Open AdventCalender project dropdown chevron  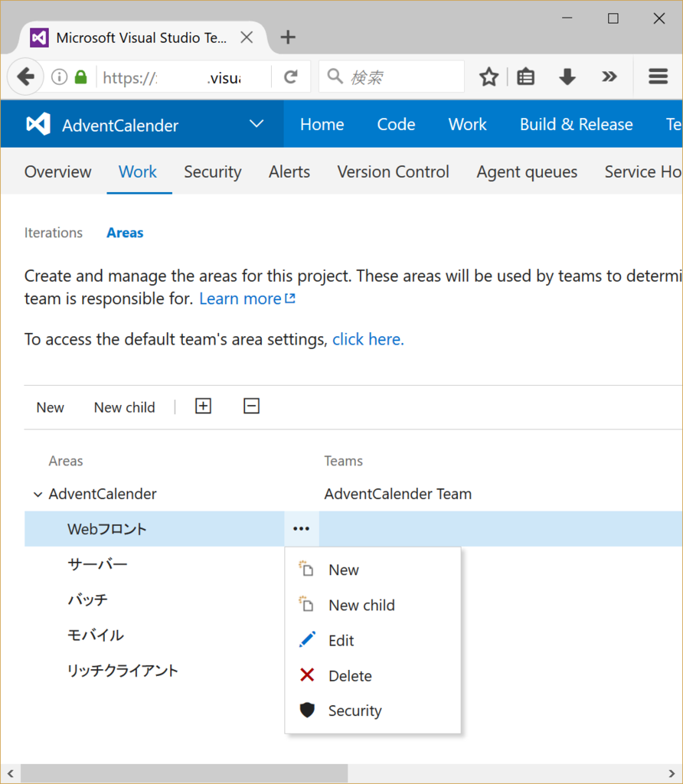pyautogui.click(x=257, y=123)
